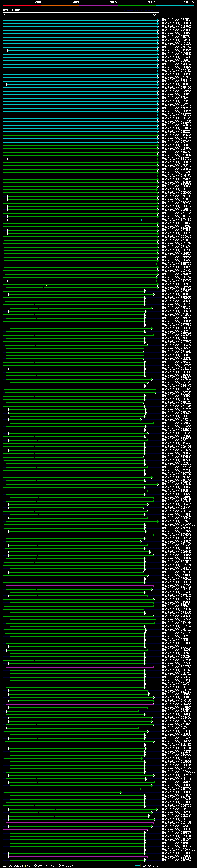
Task: Select the UniRef100_C5U4N2 label
Action: 177,589
